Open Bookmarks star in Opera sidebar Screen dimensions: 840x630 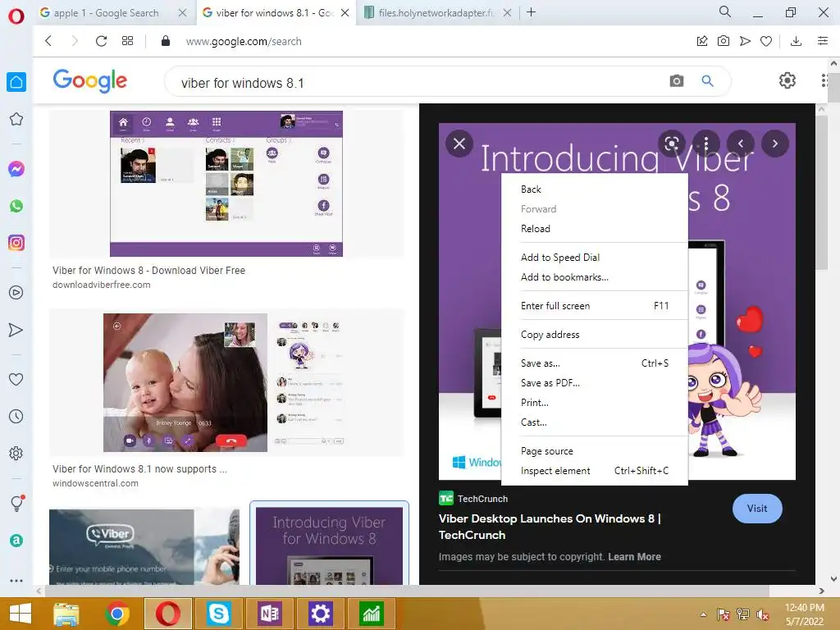click(16, 119)
